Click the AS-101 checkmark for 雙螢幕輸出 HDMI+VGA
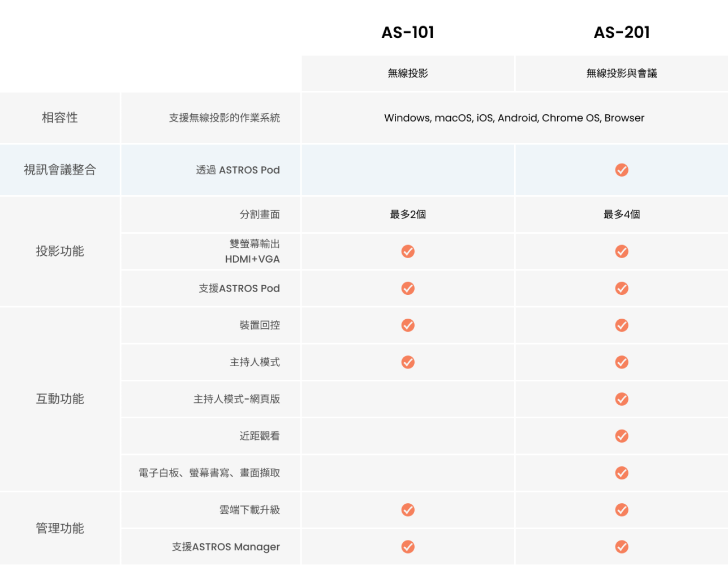Viewport: 728px width, 566px height. coord(408,251)
